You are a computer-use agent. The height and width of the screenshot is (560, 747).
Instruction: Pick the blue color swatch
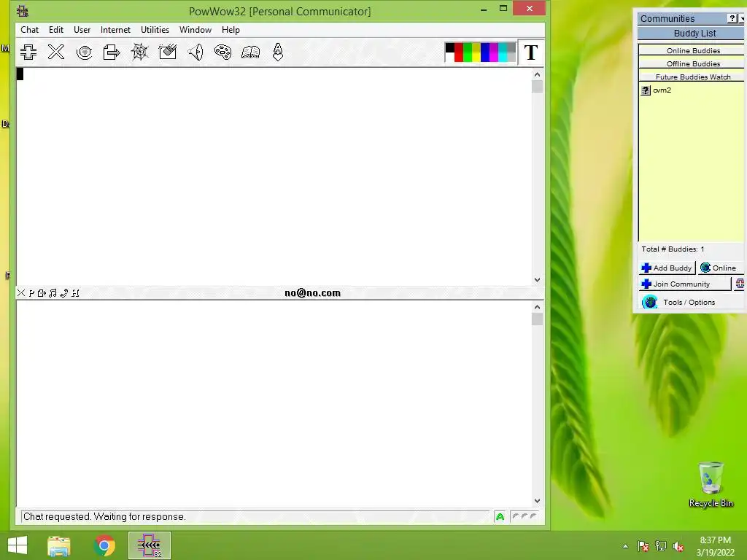485,52
